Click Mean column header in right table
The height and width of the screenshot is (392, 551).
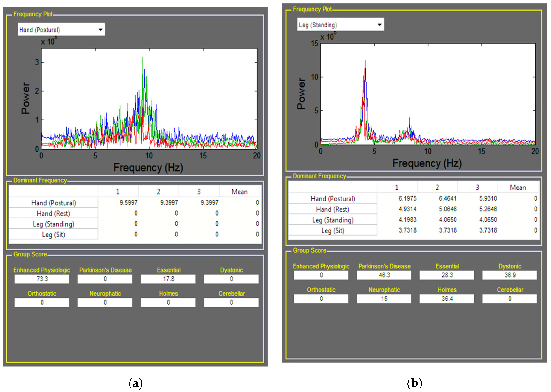point(518,188)
